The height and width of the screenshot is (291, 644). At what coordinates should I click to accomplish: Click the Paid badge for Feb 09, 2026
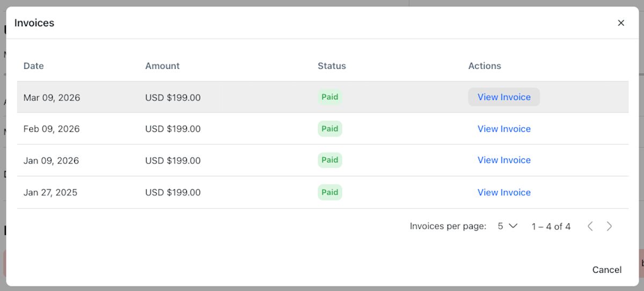330,129
